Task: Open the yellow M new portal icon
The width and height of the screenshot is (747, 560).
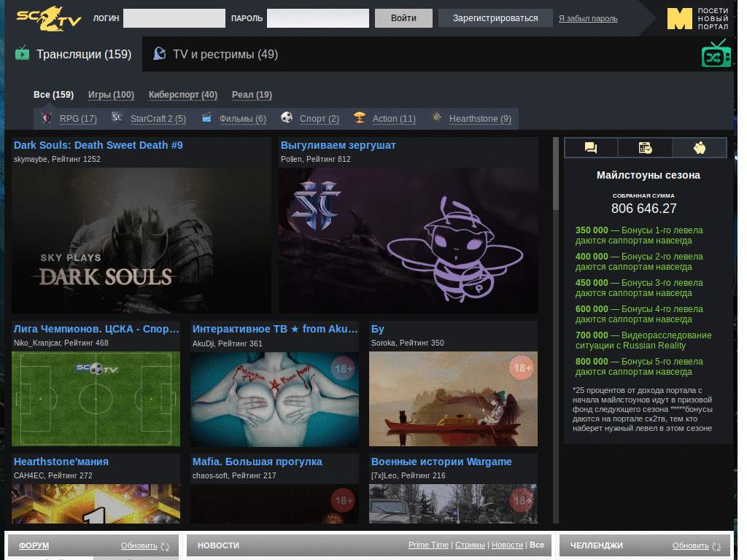Action: [x=679, y=18]
